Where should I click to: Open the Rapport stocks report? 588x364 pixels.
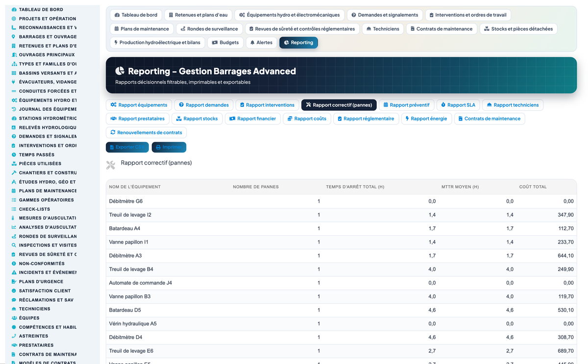(x=197, y=119)
